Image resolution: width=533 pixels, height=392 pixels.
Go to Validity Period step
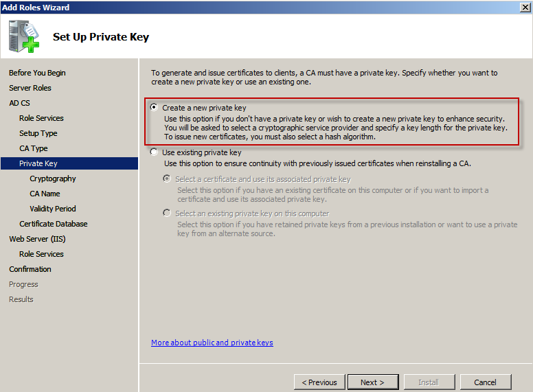(53, 209)
